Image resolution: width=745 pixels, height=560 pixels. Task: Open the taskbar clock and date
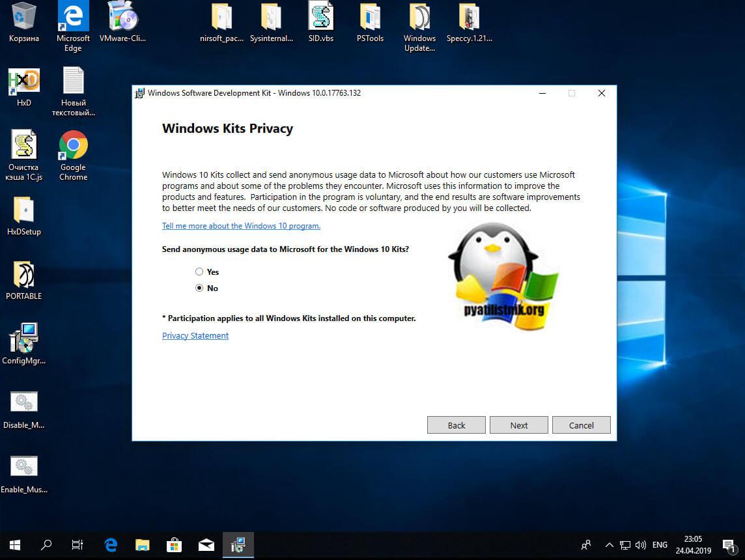point(693,545)
